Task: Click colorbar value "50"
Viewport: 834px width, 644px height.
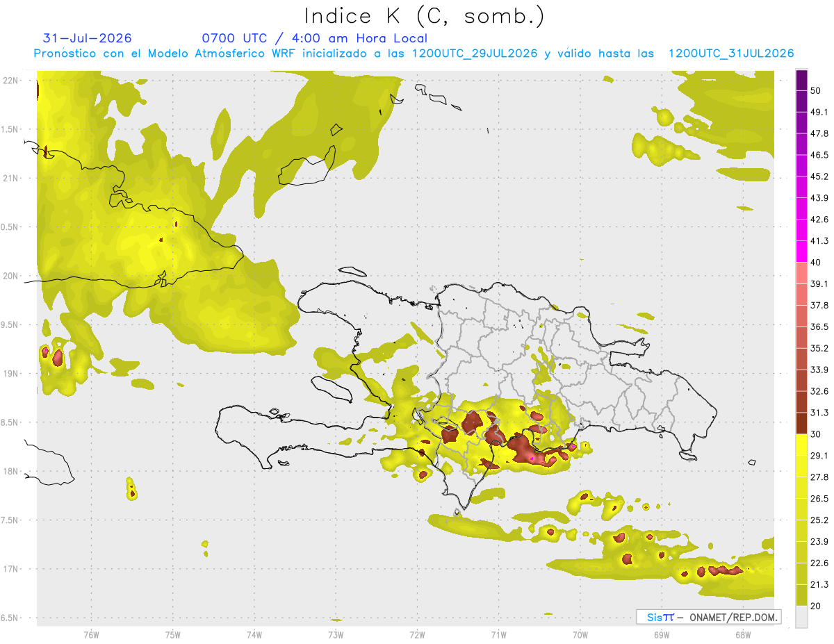Action: pos(817,90)
